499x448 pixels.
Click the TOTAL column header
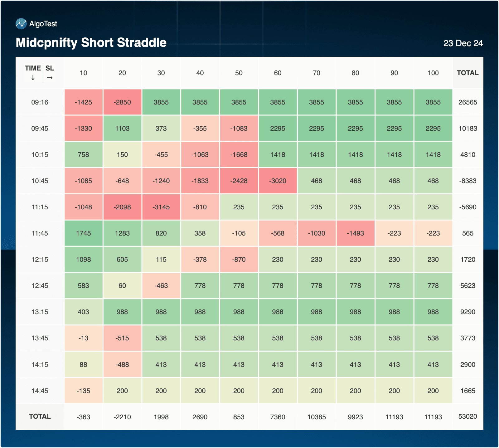468,73
